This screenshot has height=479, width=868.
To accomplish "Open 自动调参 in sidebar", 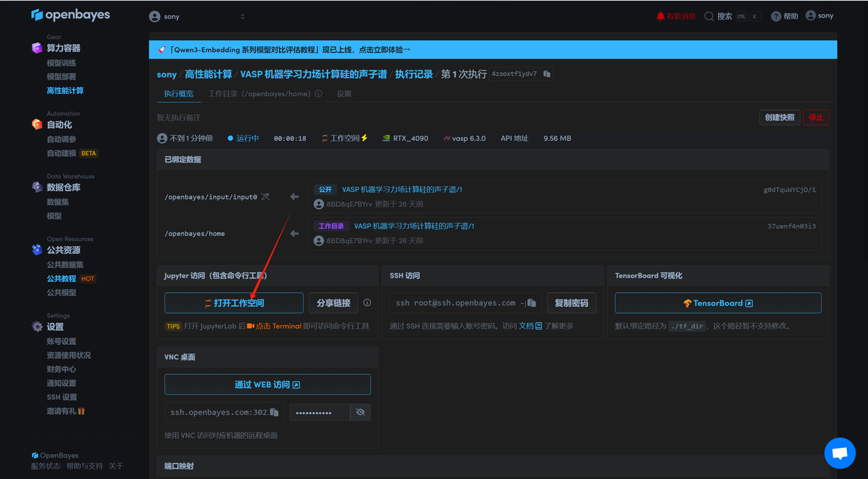I will (62, 140).
